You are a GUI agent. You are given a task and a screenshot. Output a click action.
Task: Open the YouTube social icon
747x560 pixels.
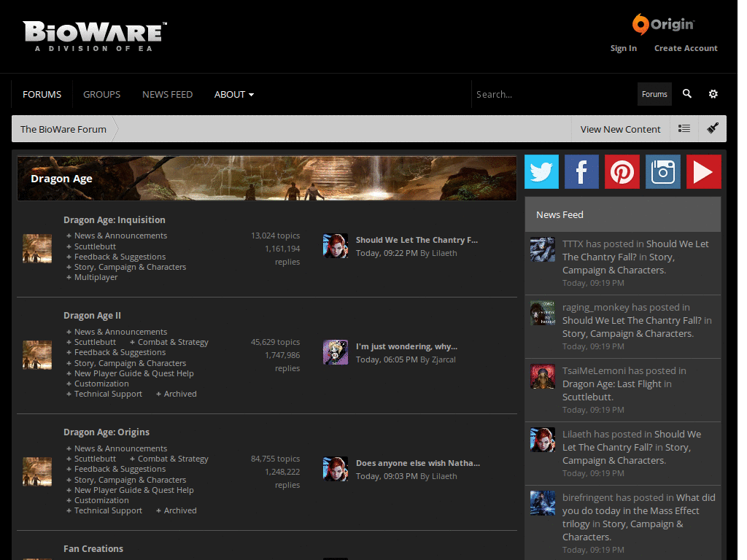(704, 171)
